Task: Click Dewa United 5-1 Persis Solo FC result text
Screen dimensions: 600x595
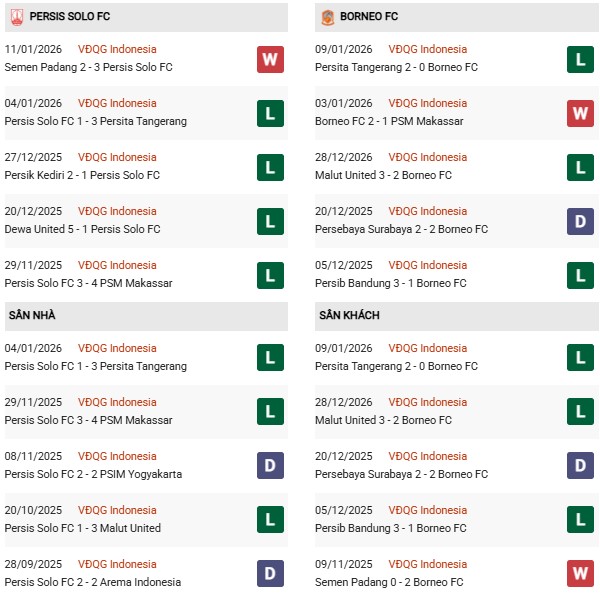Action: (x=82, y=229)
